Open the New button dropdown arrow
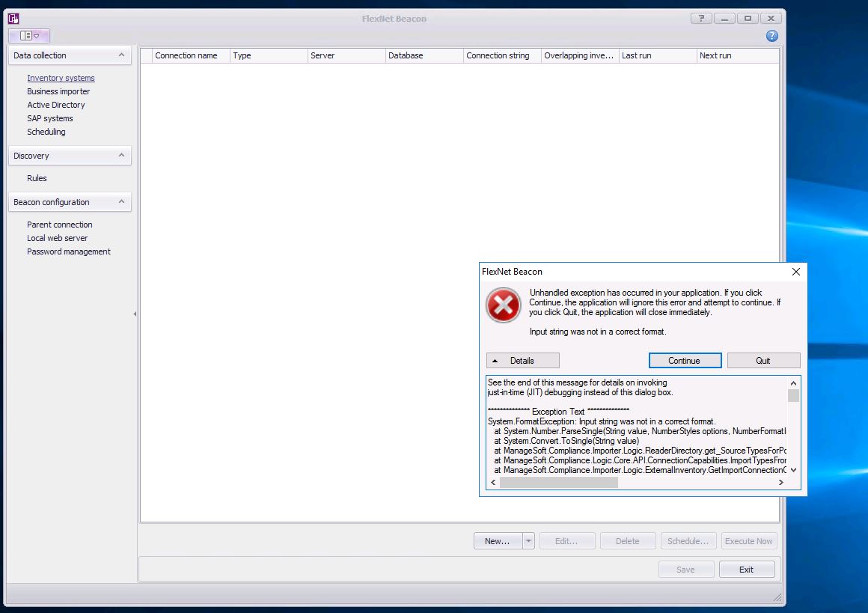Viewport: 868px width, 613px height. tap(529, 541)
